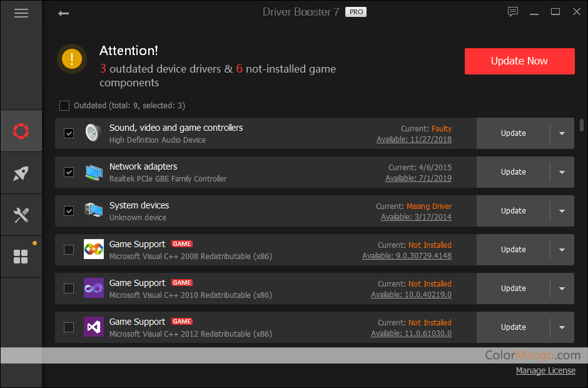Click the yellow attention warning icon
This screenshot has height=388, width=588.
tap(72, 59)
